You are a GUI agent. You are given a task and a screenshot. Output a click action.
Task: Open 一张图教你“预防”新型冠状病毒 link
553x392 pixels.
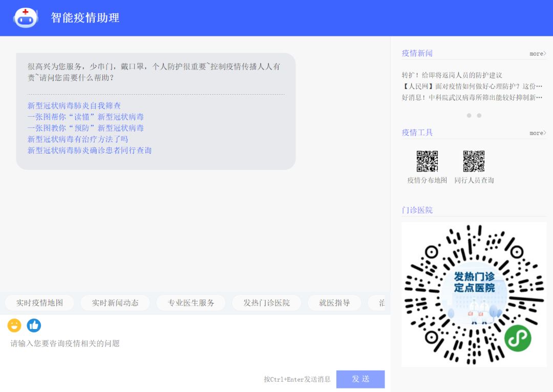[x=86, y=128]
